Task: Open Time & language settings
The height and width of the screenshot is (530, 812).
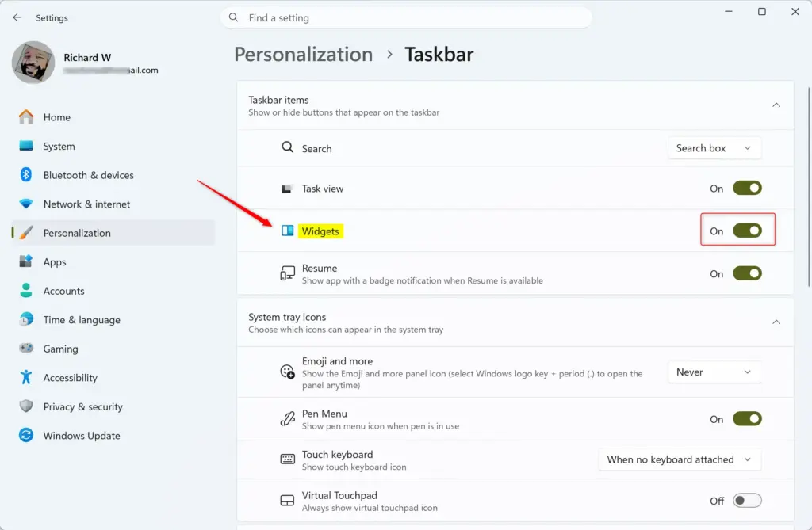Action: coord(113,320)
